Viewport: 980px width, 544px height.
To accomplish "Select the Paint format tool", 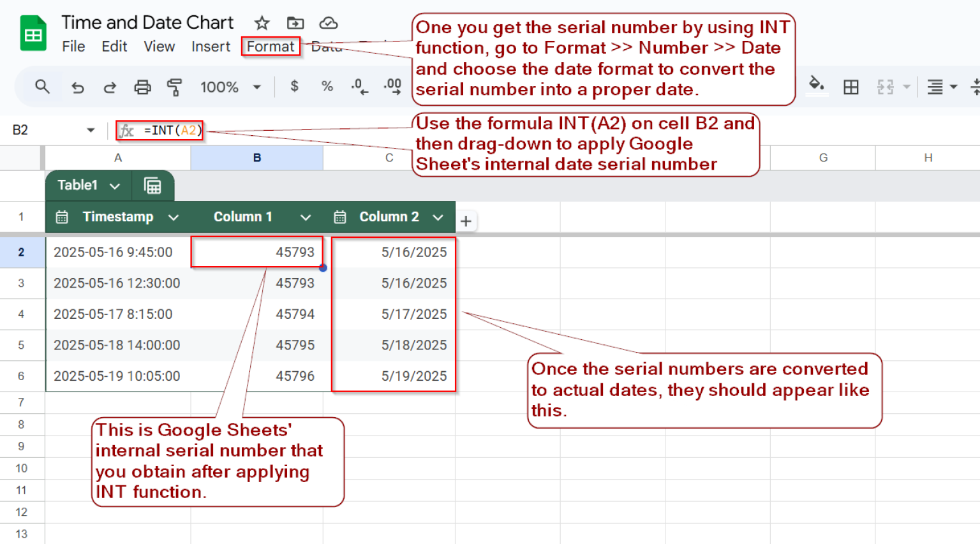I will pyautogui.click(x=174, y=87).
